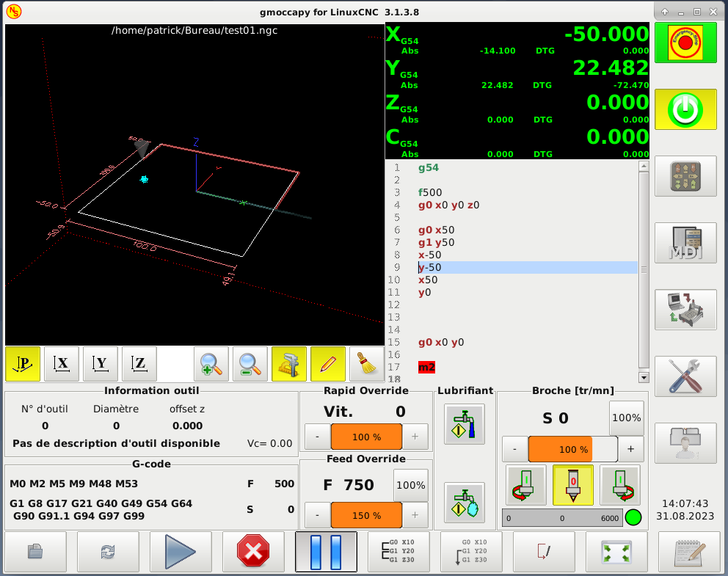This screenshot has width=728, height=576.
Task: Increase spindle override with plus
Action: (x=630, y=449)
